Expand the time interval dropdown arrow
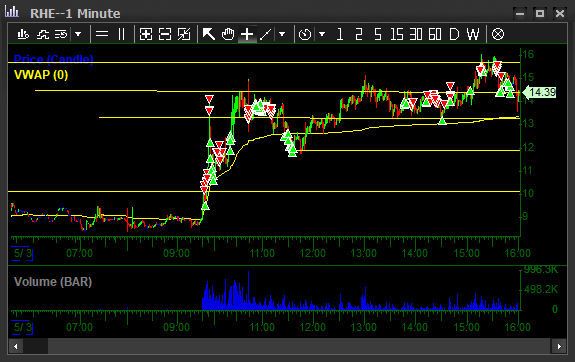Viewport: 575px width, 362px height. click(322, 34)
